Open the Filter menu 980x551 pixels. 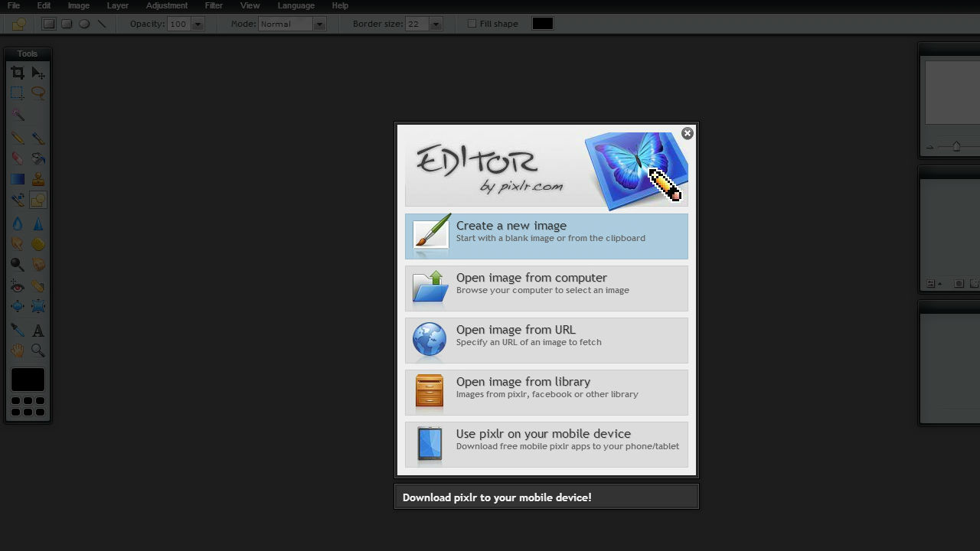(214, 5)
